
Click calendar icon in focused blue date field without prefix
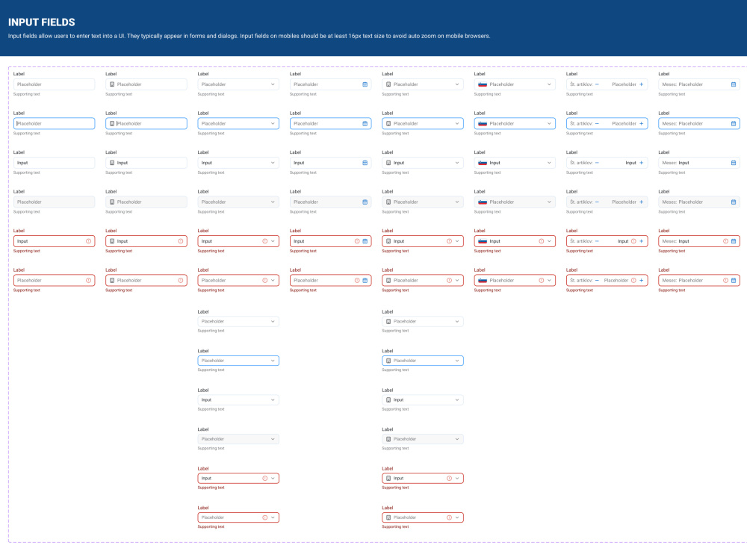[365, 124]
